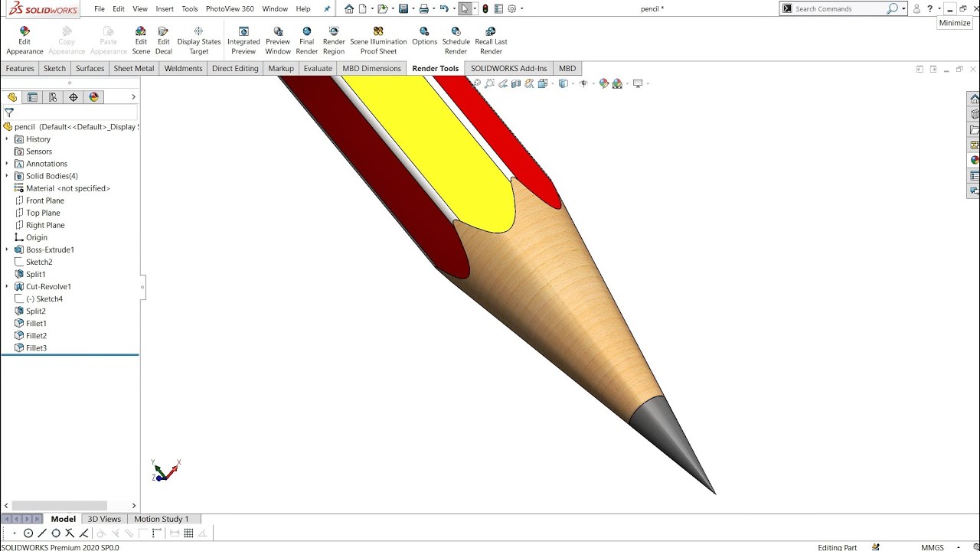
Task: Launch the Integrated Preview
Action: pos(243,41)
